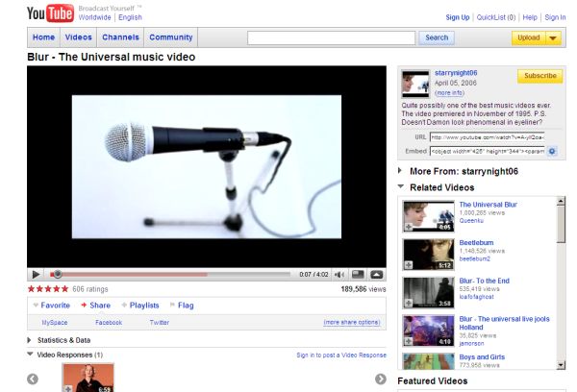Open the Playlists action
Viewport: 577px width, 392px height.
click(140, 306)
